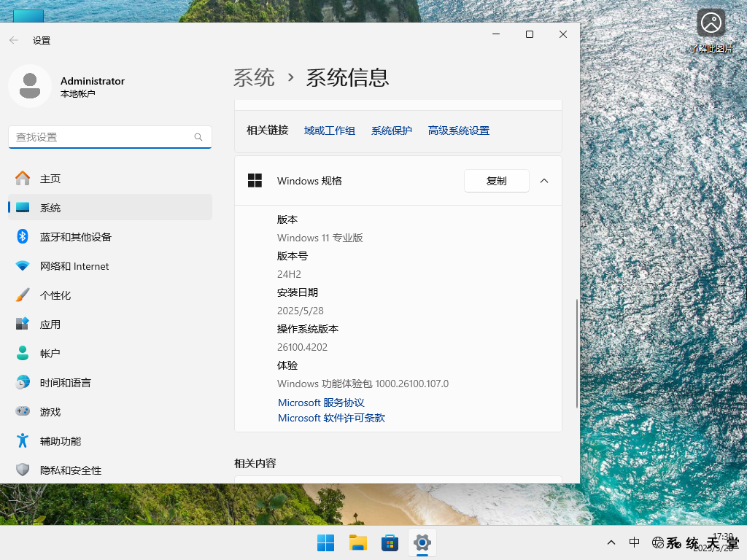The width and height of the screenshot is (747, 560).
Task: Click the 辅助功能 accessibility icon
Action: point(23,440)
